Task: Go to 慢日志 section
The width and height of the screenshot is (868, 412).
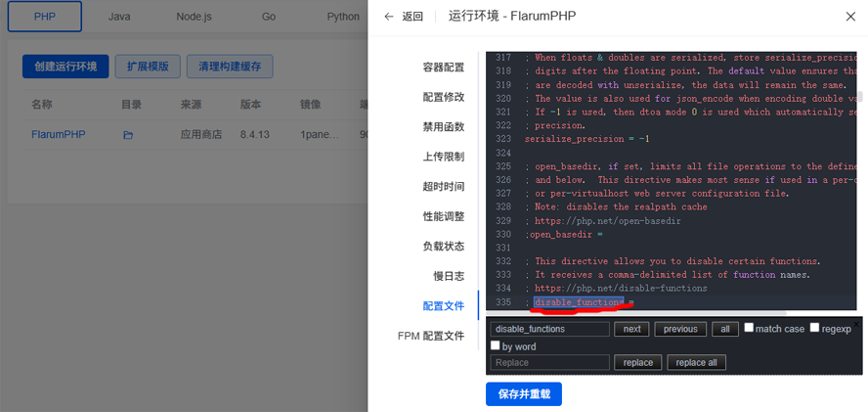Action: (x=449, y=277)
